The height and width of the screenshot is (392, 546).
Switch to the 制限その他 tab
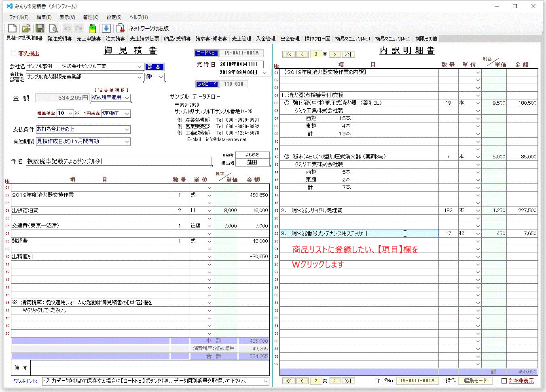tap(426, 39)
